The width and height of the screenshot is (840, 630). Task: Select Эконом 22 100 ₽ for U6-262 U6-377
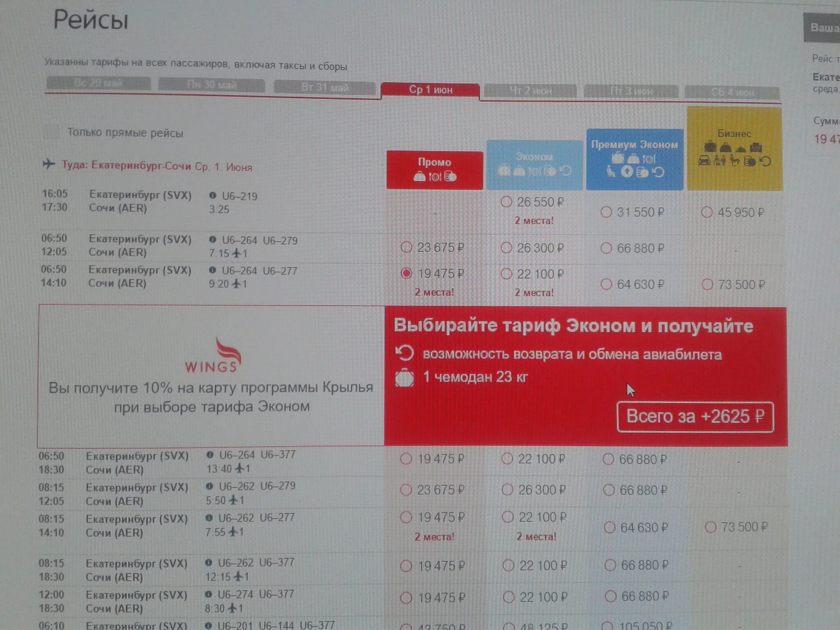pyautogui.click(x=509, y=566)
